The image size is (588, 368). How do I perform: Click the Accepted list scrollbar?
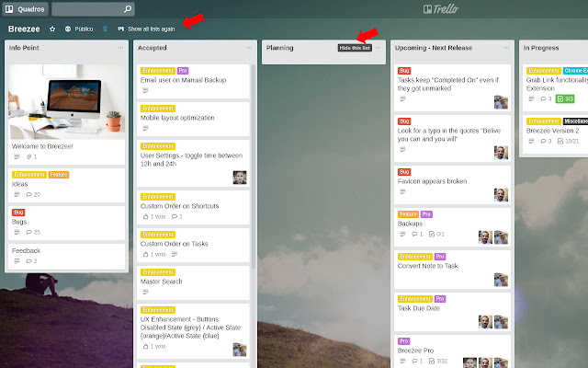pos(254,167)
